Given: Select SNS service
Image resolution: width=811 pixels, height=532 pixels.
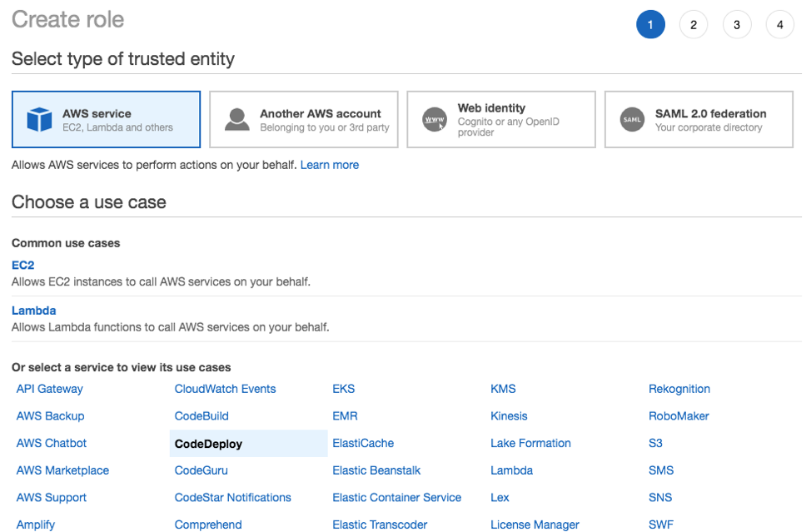Looking at the screenshot, I should click(x=660, y=497).
